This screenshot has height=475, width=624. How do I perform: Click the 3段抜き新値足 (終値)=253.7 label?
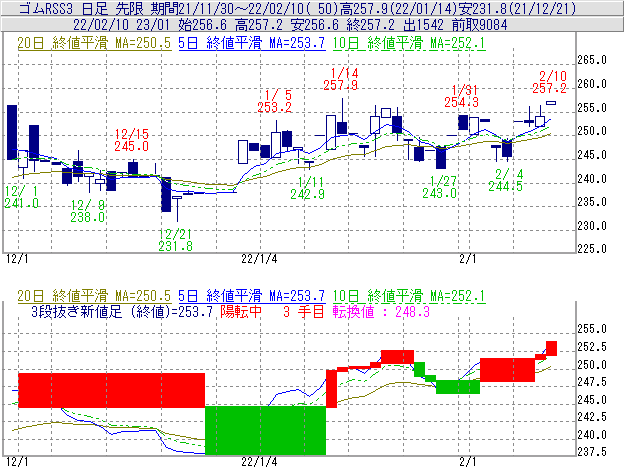point(122,312)
